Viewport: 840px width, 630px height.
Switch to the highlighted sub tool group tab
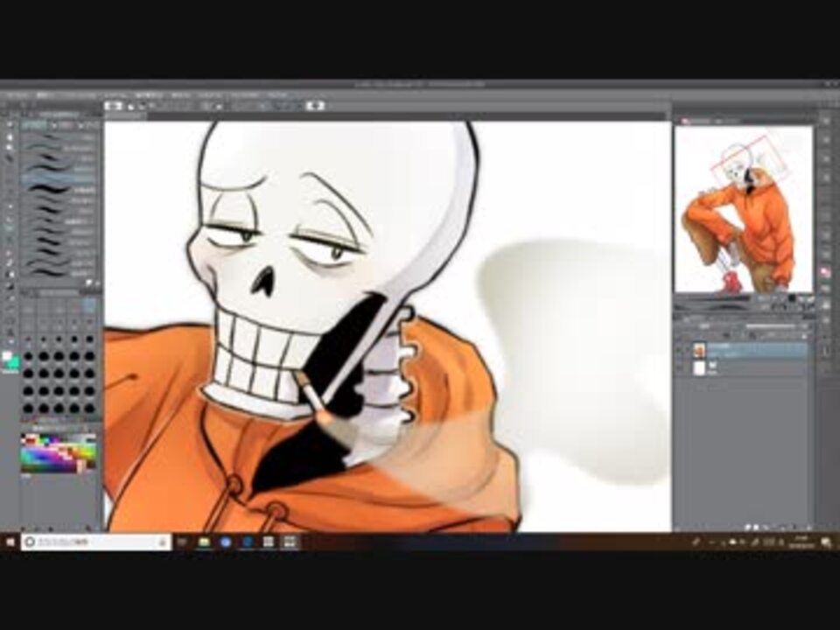(x=35, y=125)
